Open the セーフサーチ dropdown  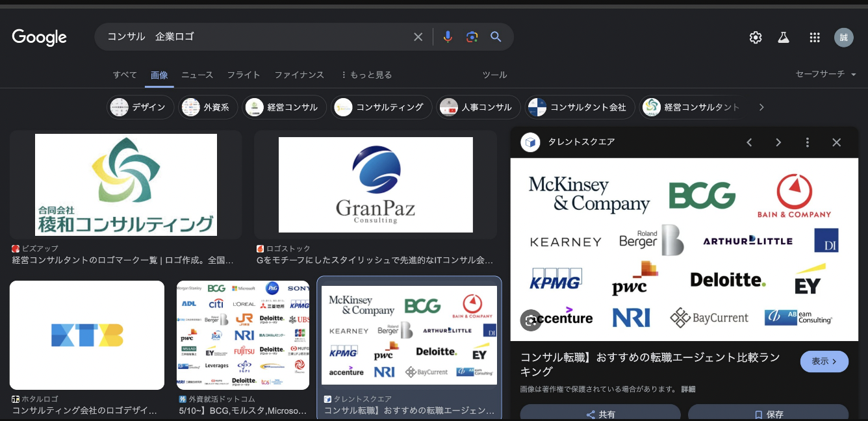point(826,74)
